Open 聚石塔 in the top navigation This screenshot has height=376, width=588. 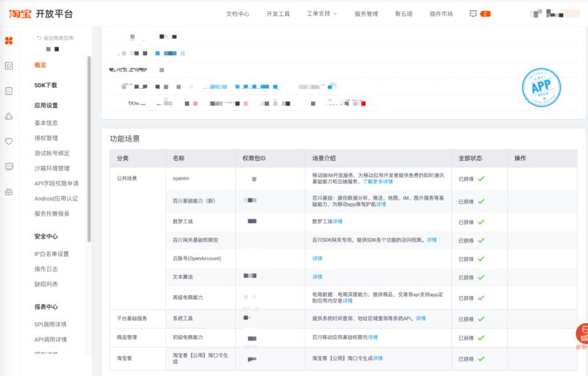point(404,14)
